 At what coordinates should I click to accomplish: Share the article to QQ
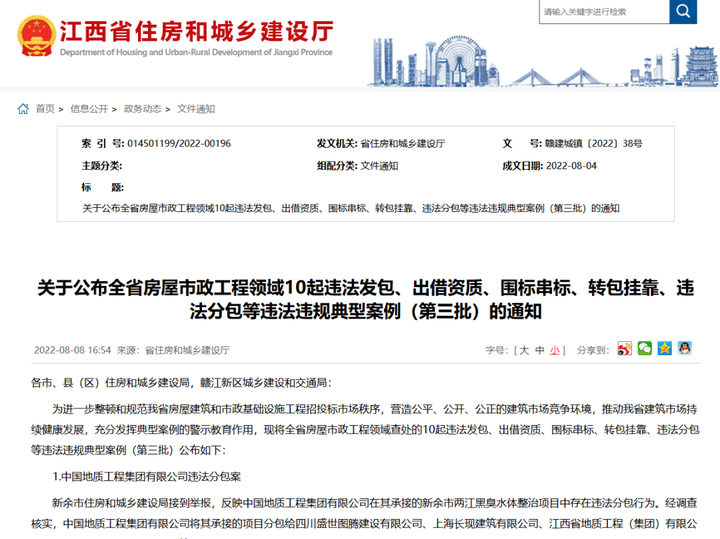point(685,348)
